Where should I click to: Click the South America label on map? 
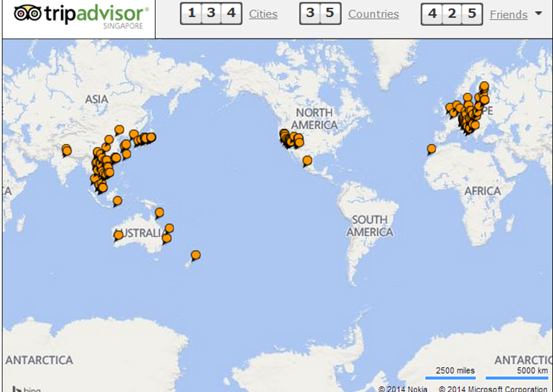pos(369,226)
